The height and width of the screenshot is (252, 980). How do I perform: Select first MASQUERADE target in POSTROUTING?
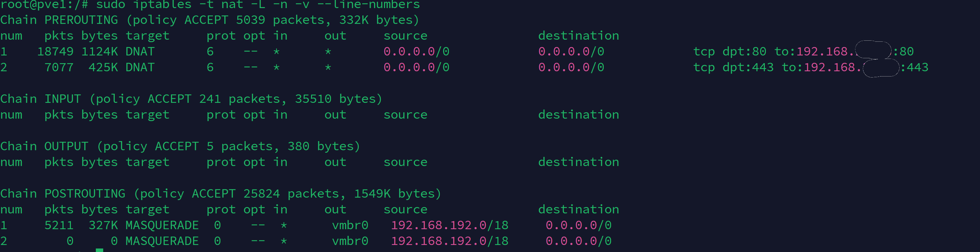[162, 225]
